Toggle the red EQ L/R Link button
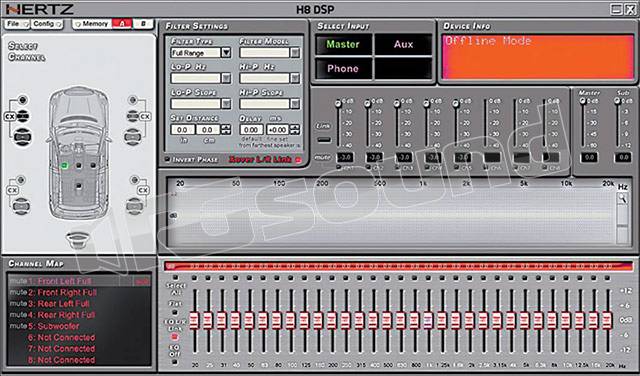The height and width of the screenshot is (376, 640). 175,337
